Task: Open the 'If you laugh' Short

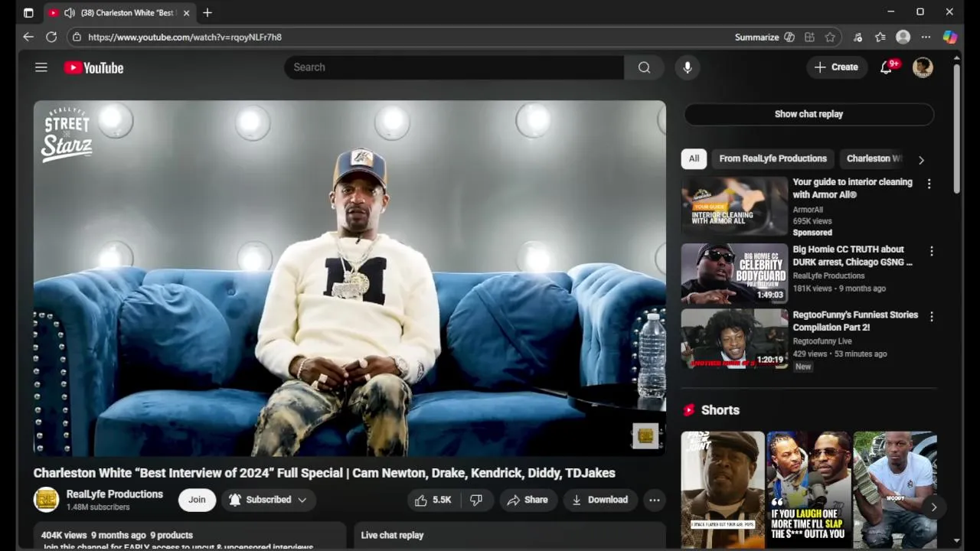Action: (x=808, y=490)
